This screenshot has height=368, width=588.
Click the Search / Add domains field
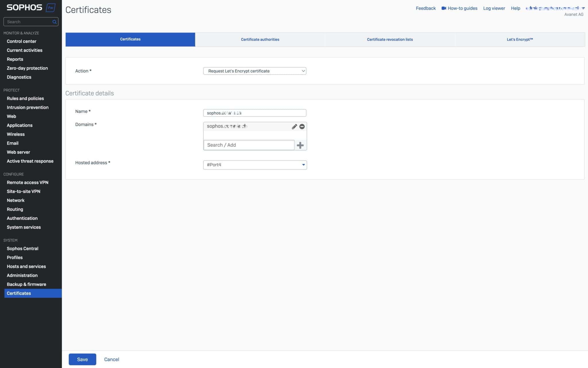point(249,145)
